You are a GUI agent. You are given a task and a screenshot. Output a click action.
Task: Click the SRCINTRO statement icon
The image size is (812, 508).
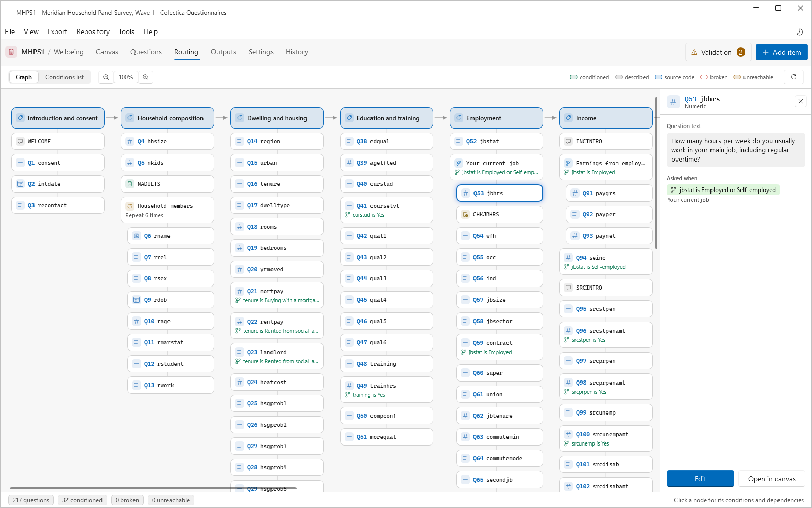click(x=568, y=288)
